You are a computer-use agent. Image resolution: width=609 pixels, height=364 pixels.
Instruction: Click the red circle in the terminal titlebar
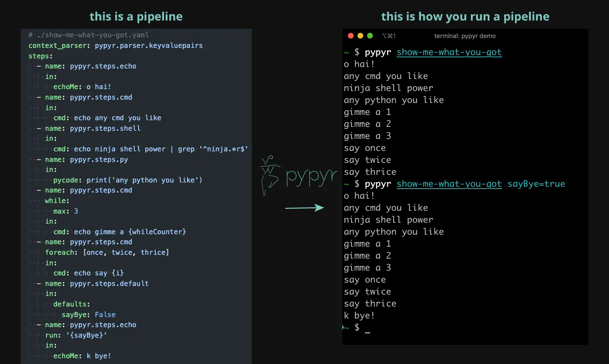351,35
